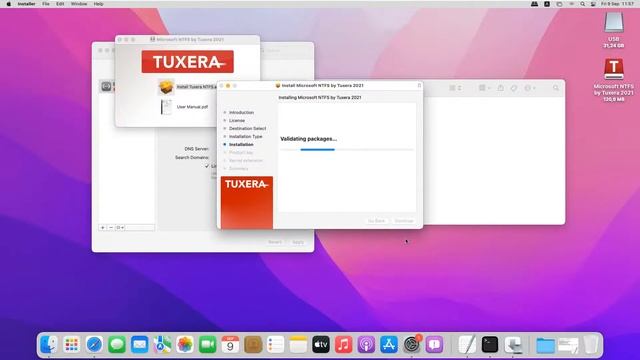The height and width of the screenshot is (360, 640).
Task: Open System Preferences from the Dock
Action: (411, 345)
